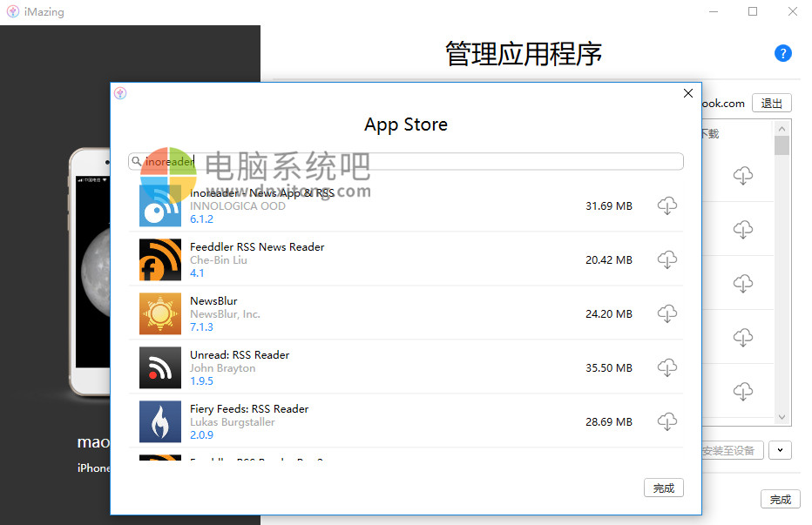Minimize the iMazing window
This screenshot has width=812, height=525.
[713, 11]
